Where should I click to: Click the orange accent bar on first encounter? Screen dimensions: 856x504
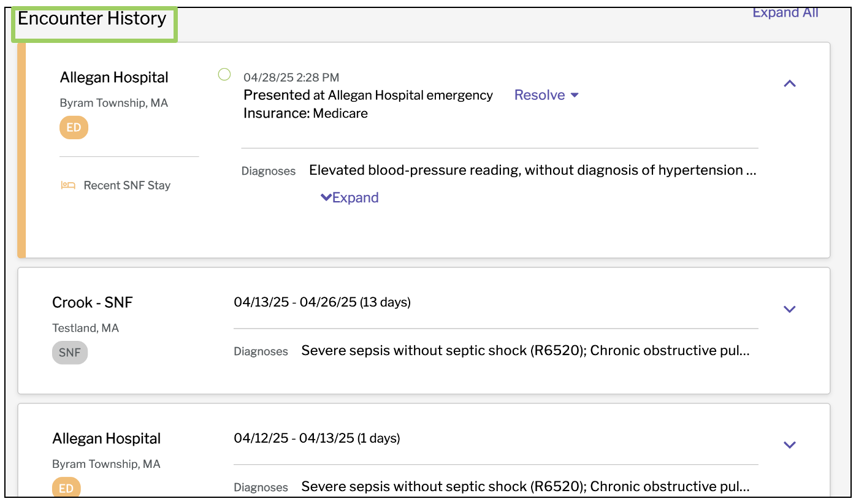pos(21,150)
